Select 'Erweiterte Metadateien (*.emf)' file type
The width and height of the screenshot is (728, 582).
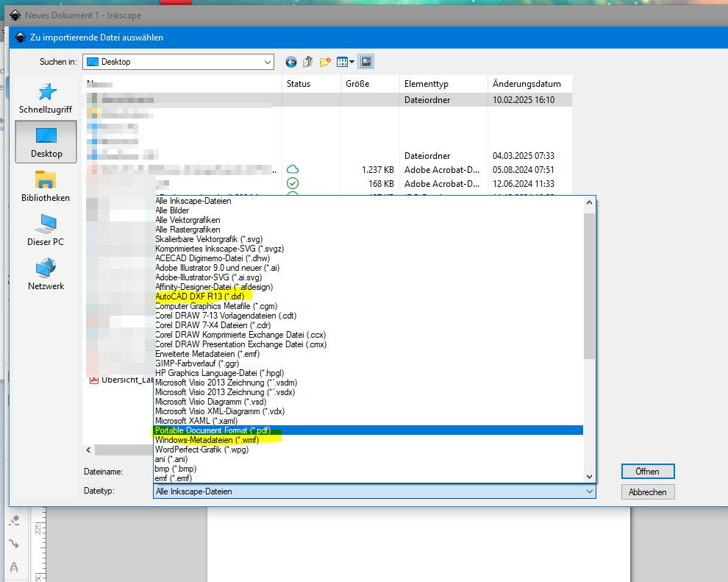[207, 354]
